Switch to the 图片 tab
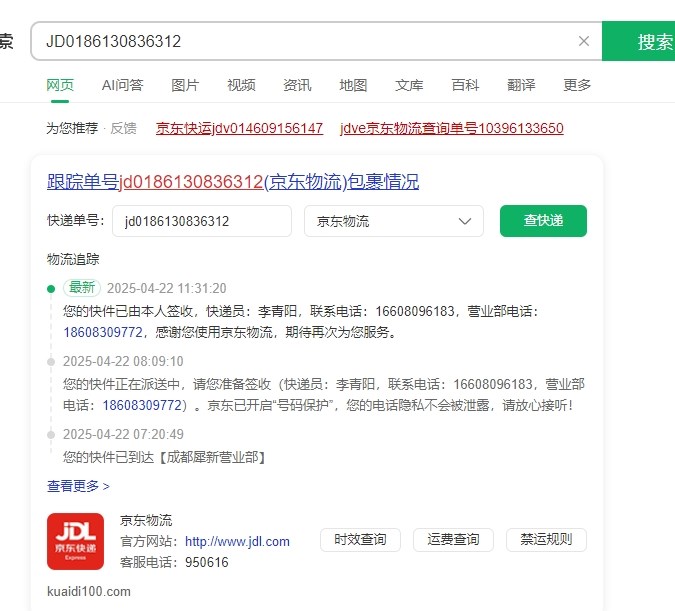Screen dimensions: 675x611 point(185,85)
